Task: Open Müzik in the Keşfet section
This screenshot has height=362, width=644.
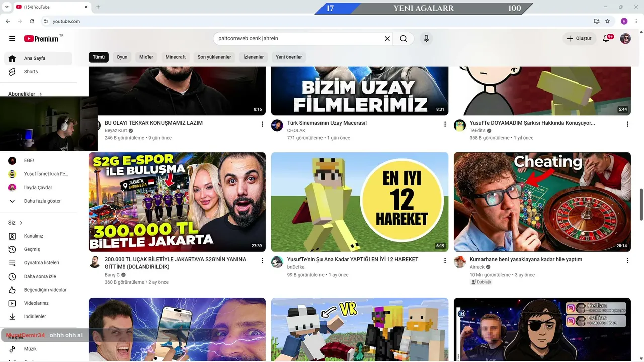Action: 38,349
